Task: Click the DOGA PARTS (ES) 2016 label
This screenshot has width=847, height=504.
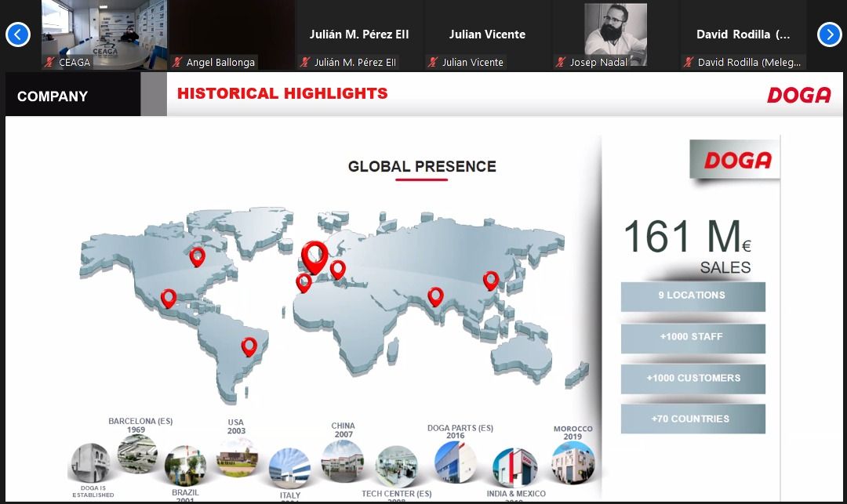Action: coord(460,431)
